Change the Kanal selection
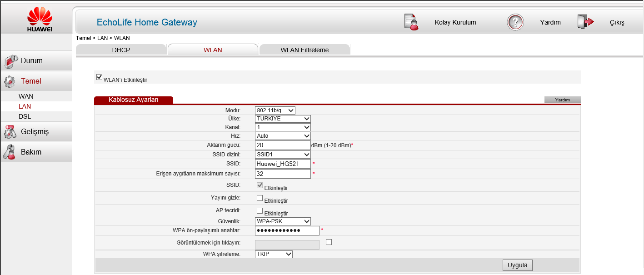Viewport: 644px width, 275px height. pos(282,127)
